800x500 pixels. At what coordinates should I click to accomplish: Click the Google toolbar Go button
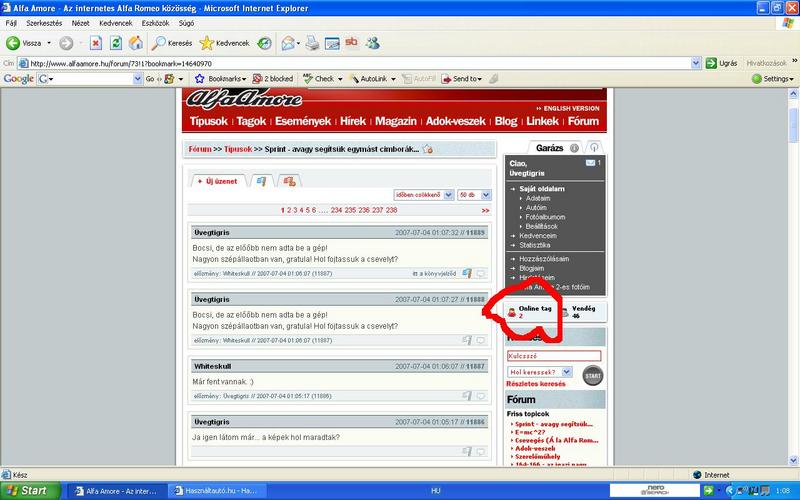tap(150, 79)
